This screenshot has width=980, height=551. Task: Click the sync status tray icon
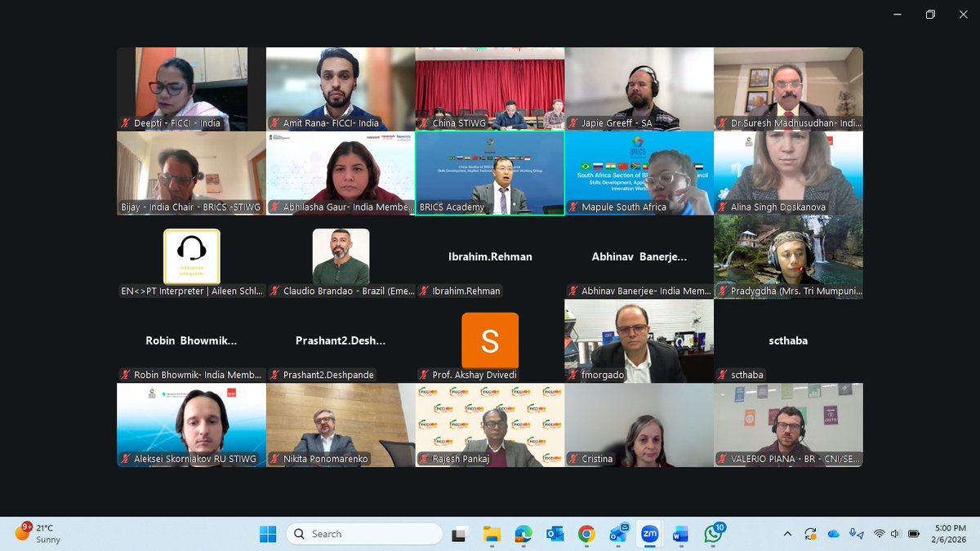810,534
